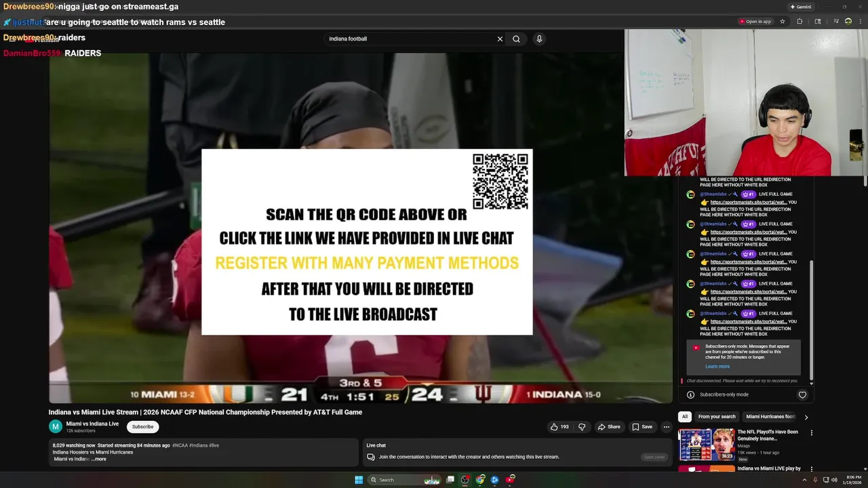The width and height of the screenshot is (868, 488).
Task: Open OBS Studio from the taskbar
Action: coord(465,480)
